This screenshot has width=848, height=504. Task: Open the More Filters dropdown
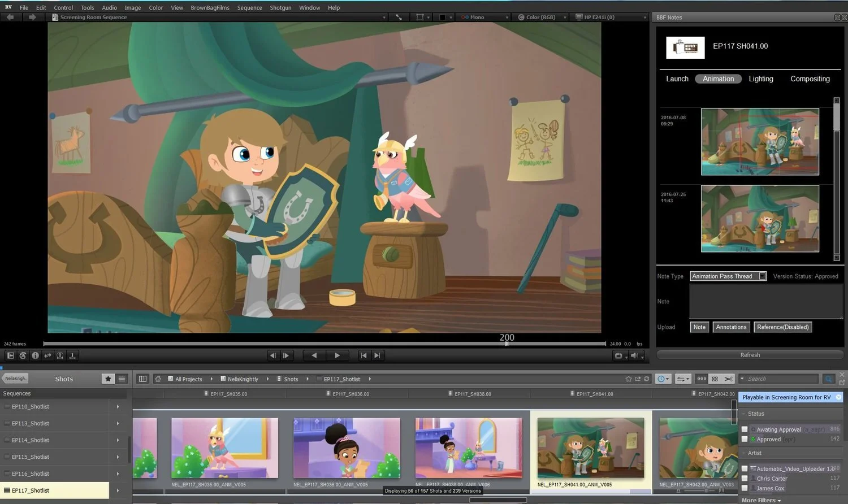point(762,500)
